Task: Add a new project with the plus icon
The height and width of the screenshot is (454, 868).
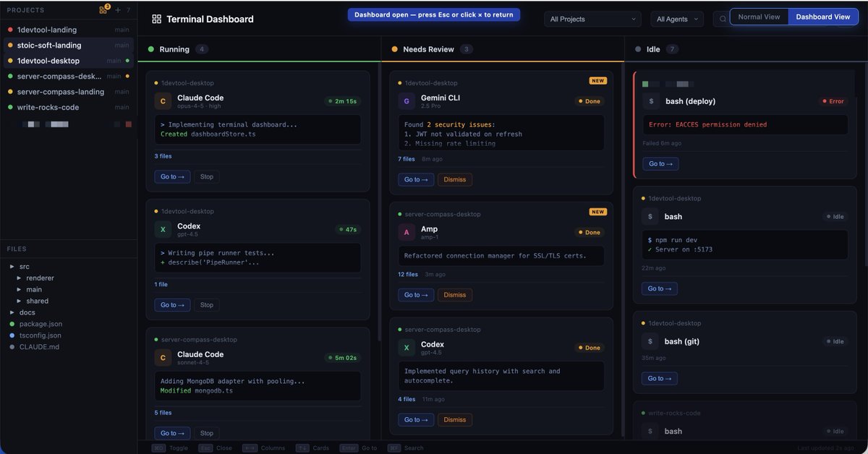Action: [x=118, y=10]
